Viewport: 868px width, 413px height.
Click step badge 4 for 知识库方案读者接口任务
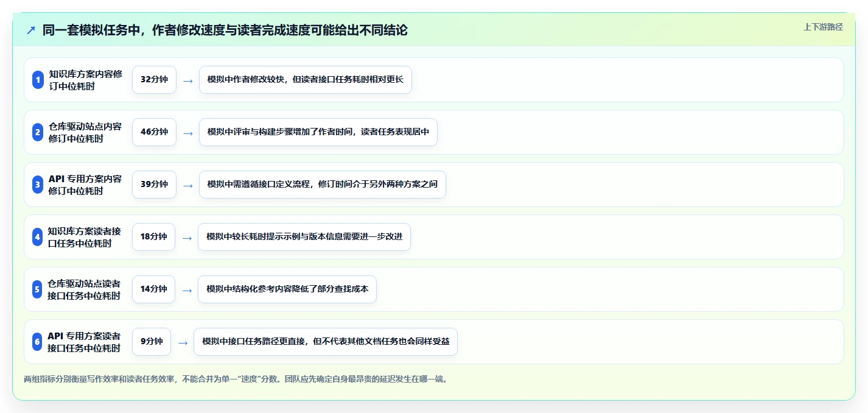[37, 237]
